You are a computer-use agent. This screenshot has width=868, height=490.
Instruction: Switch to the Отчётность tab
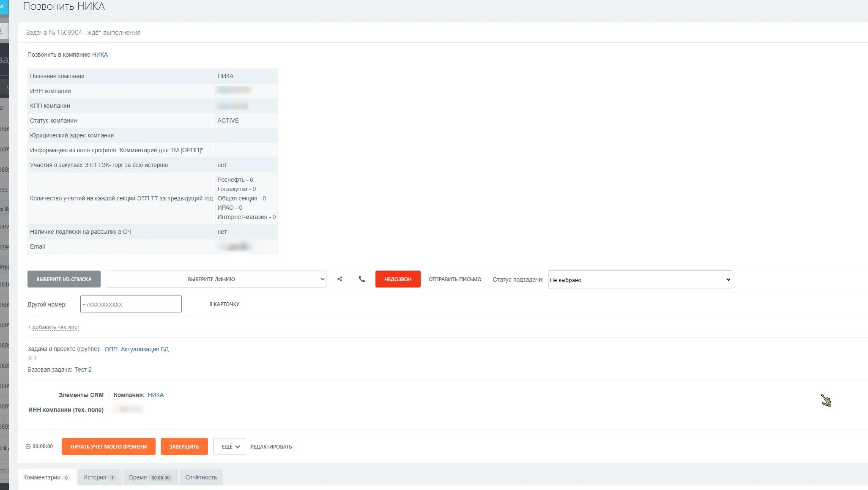201,477
